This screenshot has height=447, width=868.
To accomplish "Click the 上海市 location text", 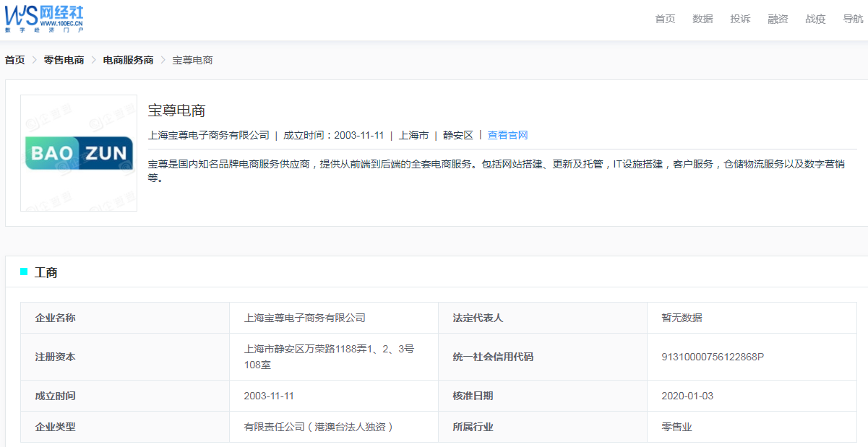I will click(x=413, y=135).
